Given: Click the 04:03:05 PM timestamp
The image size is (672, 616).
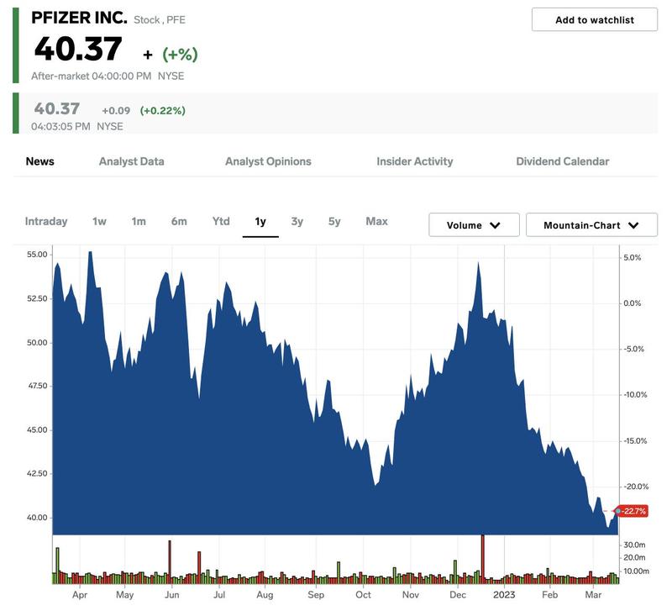Looking at the screenshot, I should pos(60,126).
